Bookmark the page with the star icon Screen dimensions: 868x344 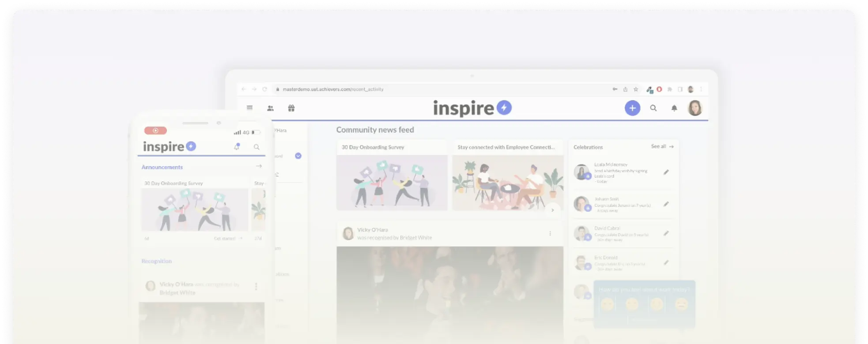[636, 89]
